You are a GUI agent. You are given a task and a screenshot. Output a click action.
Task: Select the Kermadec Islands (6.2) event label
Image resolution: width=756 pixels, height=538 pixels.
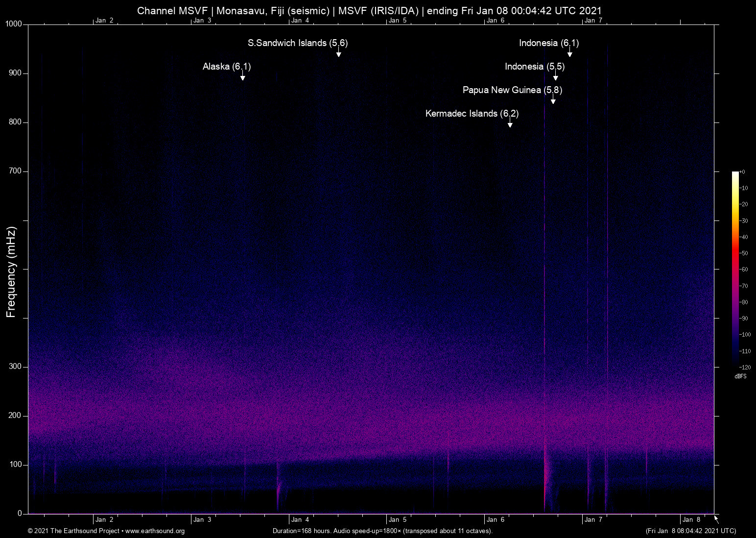472,114
